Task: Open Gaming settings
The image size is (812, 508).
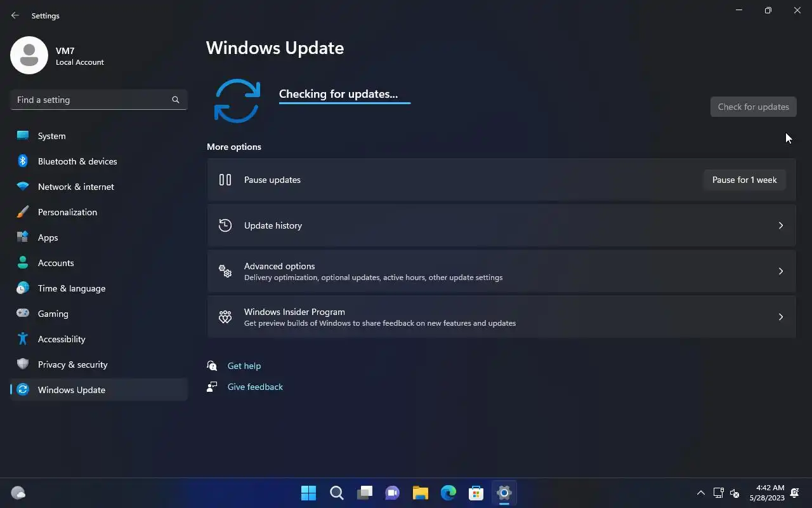Action: (x=99, y=314)
